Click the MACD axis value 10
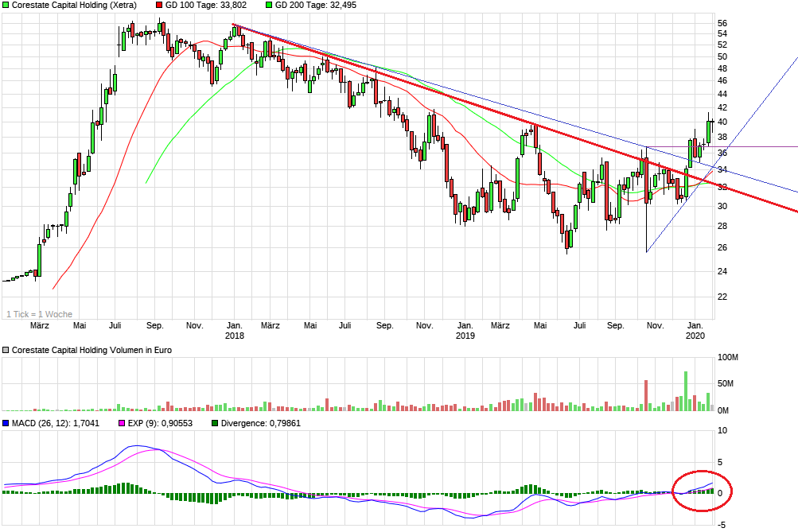The width and height of the screenshot is (798, 532). click(722, 431)
